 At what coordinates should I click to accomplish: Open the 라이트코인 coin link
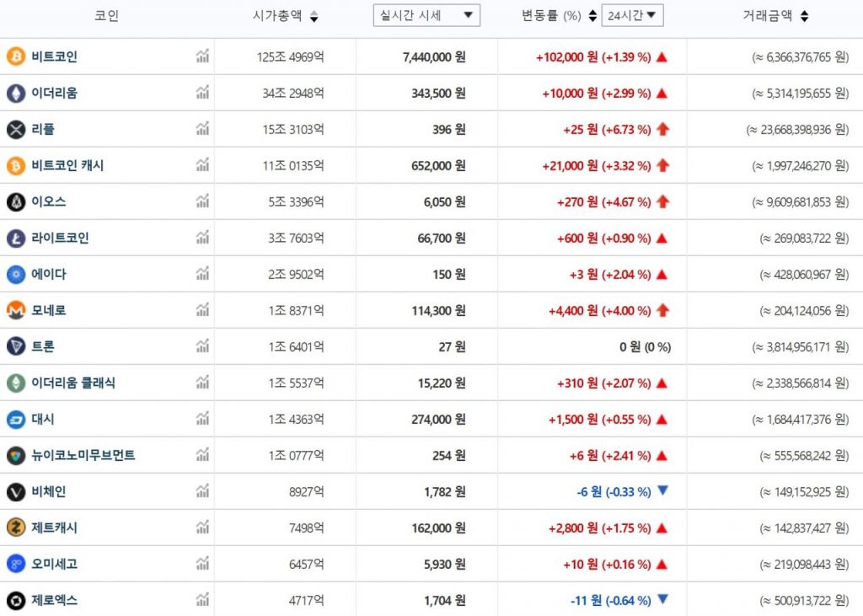click(60, 238)
